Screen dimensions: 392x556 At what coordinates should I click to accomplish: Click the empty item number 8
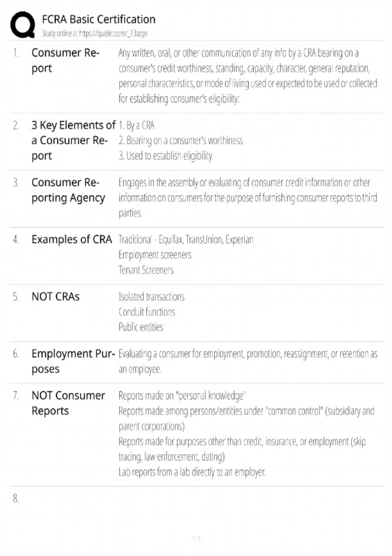pyautogui.click(x=16, y=498)
